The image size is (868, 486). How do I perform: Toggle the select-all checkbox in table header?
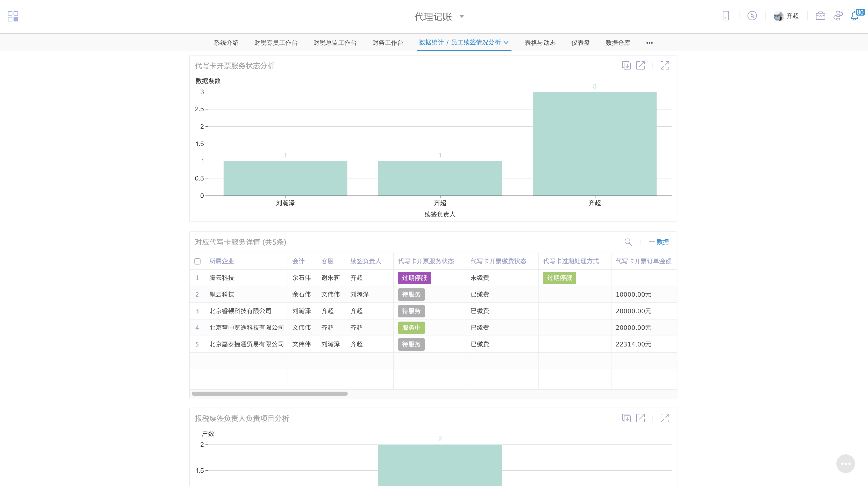pyautogui.click(x=197, y=261)
